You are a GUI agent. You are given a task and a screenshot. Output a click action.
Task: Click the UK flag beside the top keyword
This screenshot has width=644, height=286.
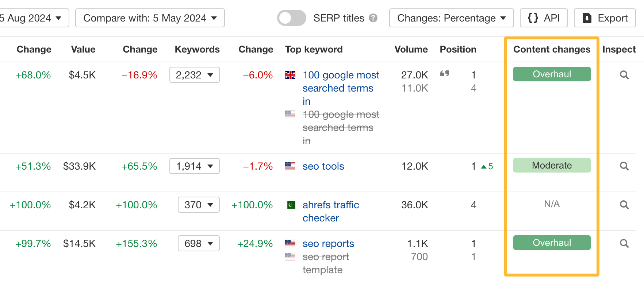point(290,75)
